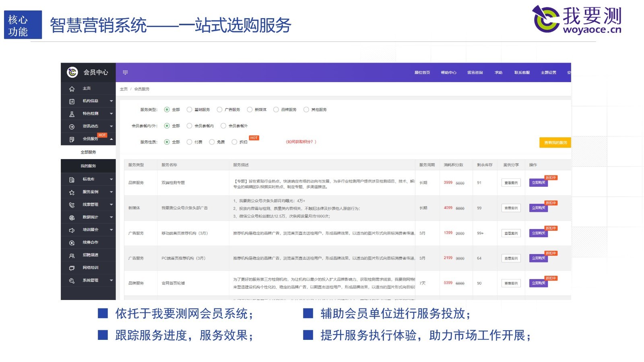Select 付费 service nature radio

click(x=189, y=142)
